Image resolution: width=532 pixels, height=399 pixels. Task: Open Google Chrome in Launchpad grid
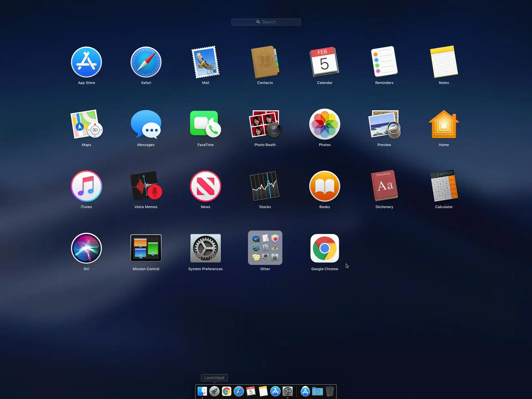324,248
